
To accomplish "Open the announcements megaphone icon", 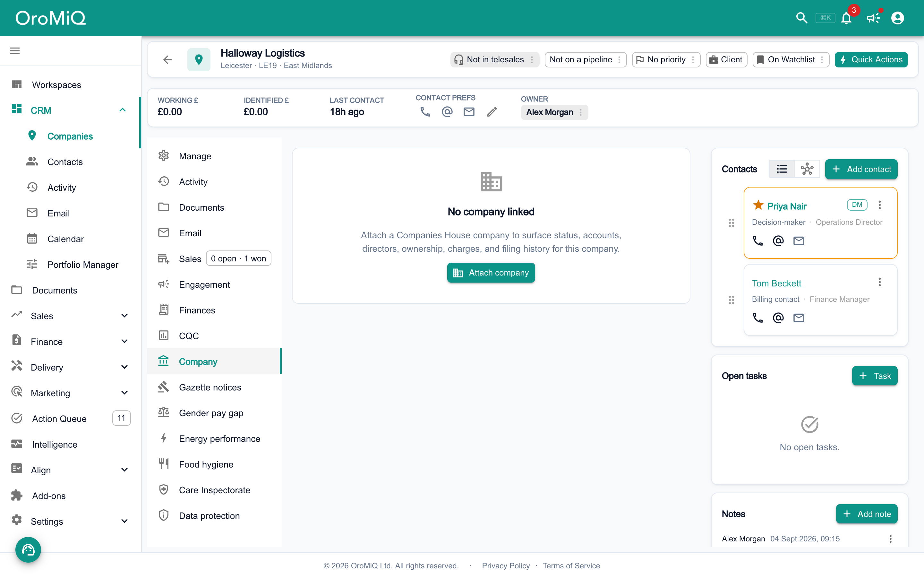I will tap(873, 18).
